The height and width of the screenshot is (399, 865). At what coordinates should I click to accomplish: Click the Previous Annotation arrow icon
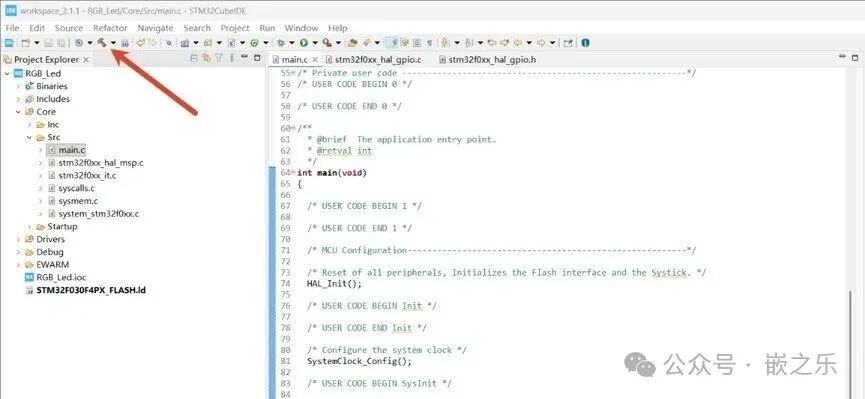[x=468, y=42]
